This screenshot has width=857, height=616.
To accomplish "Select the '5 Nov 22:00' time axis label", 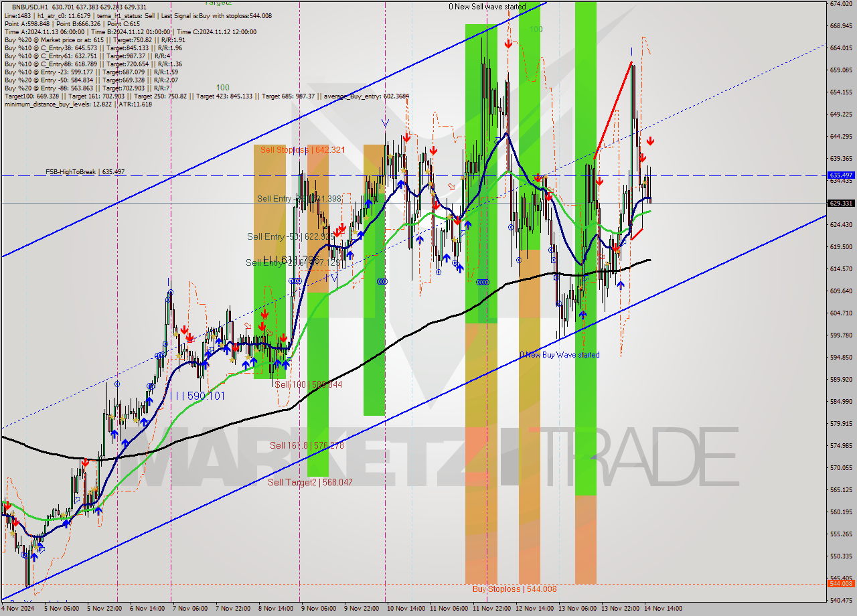I will (x=104, y=609).
